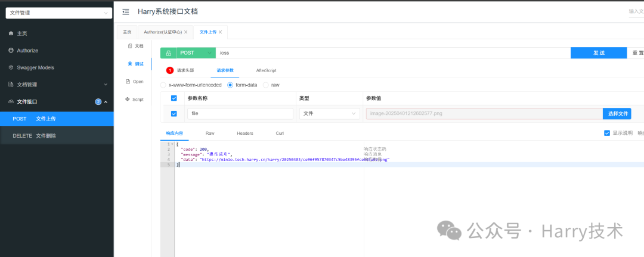Click the Script panel icon
The image size is (644, 257).
point(128,100)
